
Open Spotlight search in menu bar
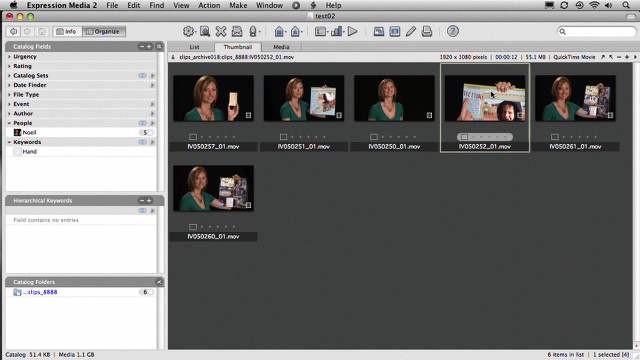626,5
